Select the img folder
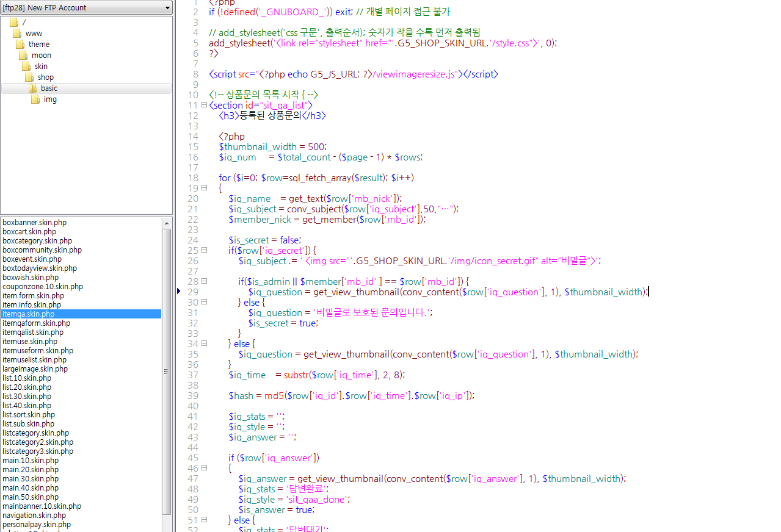Image resolution: width=781 pixels, height=532 pixels. point(50,99)
